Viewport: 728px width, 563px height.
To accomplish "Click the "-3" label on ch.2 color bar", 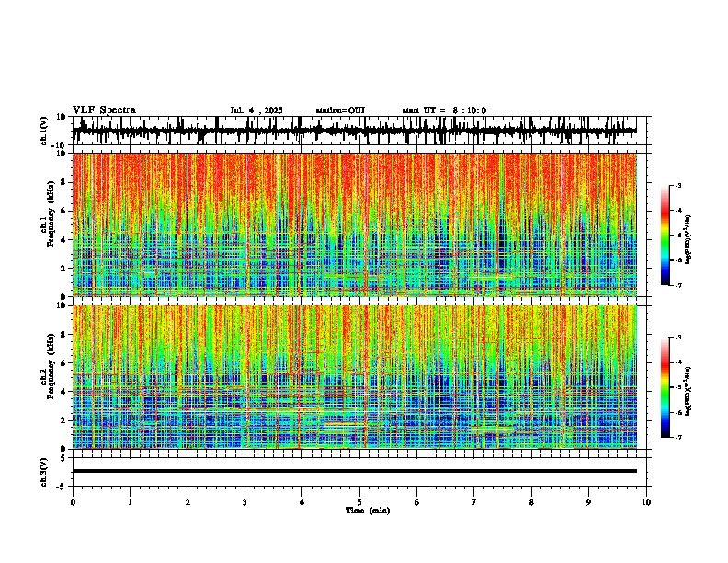I will tap(678, 338).
